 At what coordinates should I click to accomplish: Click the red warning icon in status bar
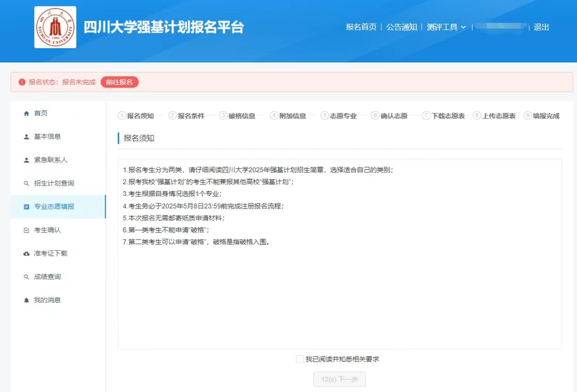[22, 82]
